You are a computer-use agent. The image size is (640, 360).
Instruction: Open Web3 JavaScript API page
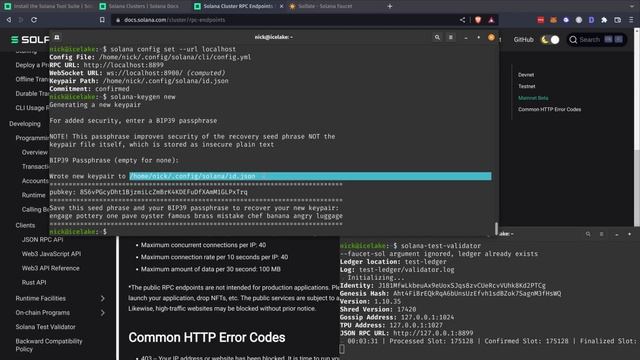click(x=51, y=254)
